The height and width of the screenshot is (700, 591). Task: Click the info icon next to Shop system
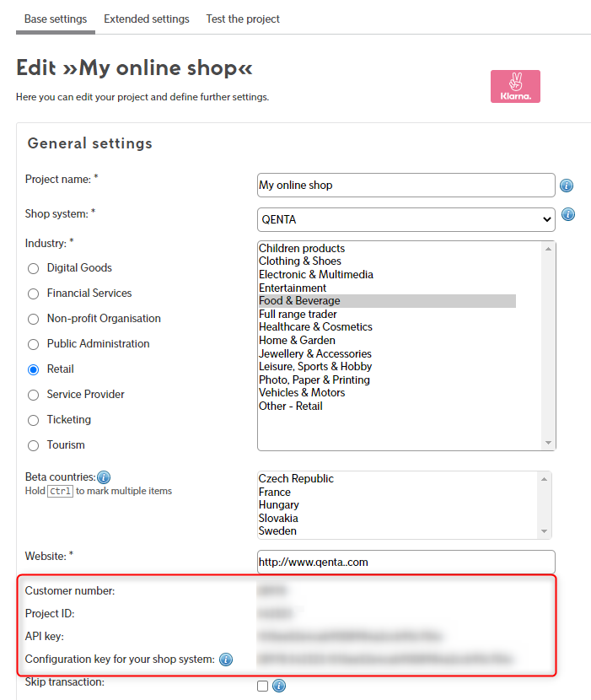[568, 215]
